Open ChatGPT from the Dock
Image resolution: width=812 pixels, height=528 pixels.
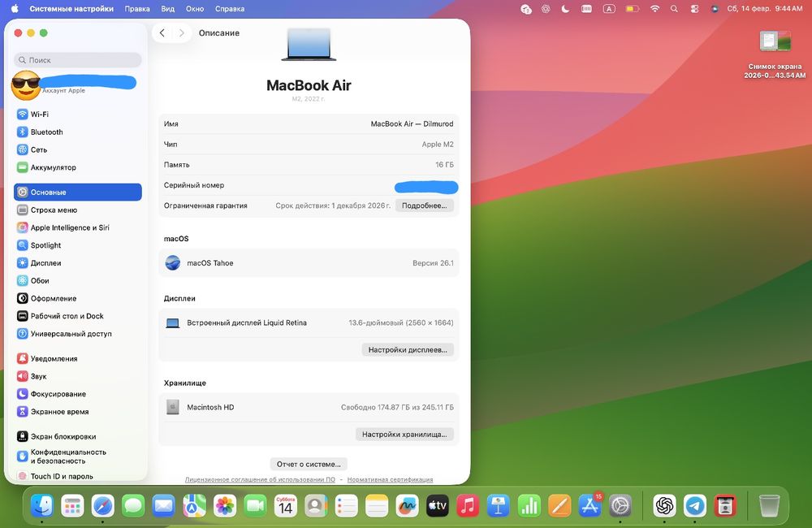pyautogui.click(x=664, y=506)
